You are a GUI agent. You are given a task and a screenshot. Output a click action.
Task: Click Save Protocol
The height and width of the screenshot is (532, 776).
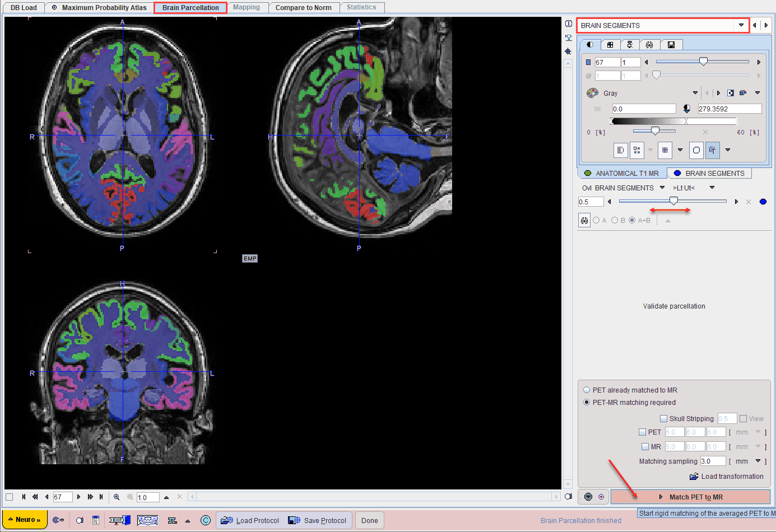(317, 520)
